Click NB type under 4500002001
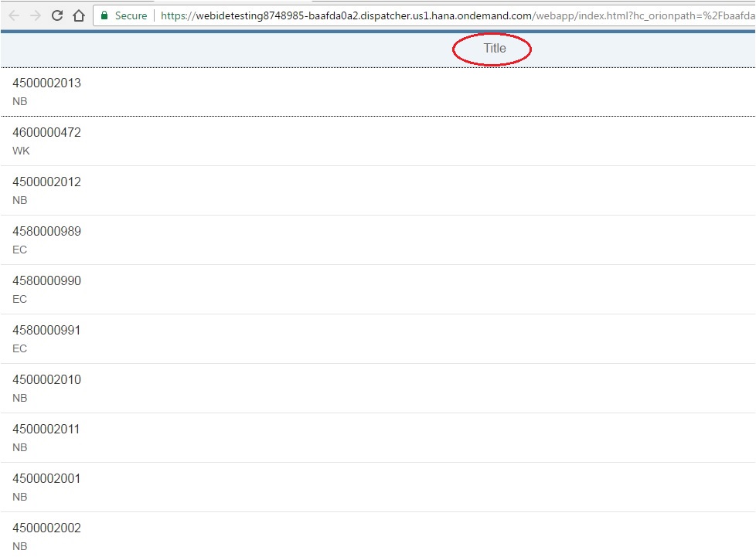 point(20,497)
